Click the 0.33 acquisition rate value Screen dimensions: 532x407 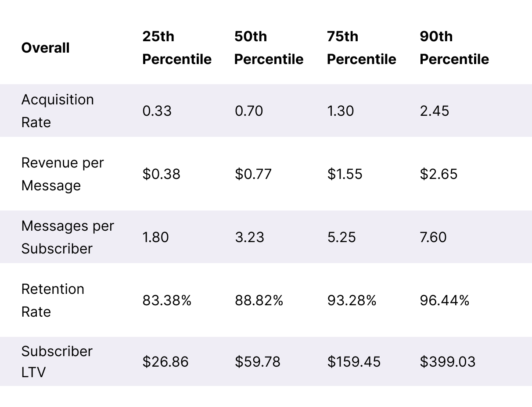(157, 111)
